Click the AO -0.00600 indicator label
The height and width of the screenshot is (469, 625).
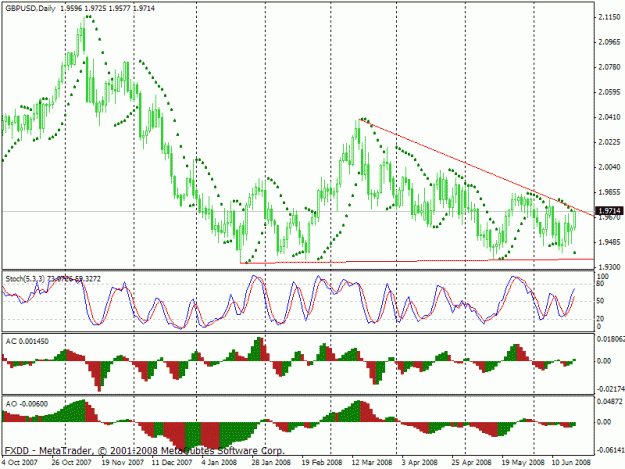[x=27, y=404]
